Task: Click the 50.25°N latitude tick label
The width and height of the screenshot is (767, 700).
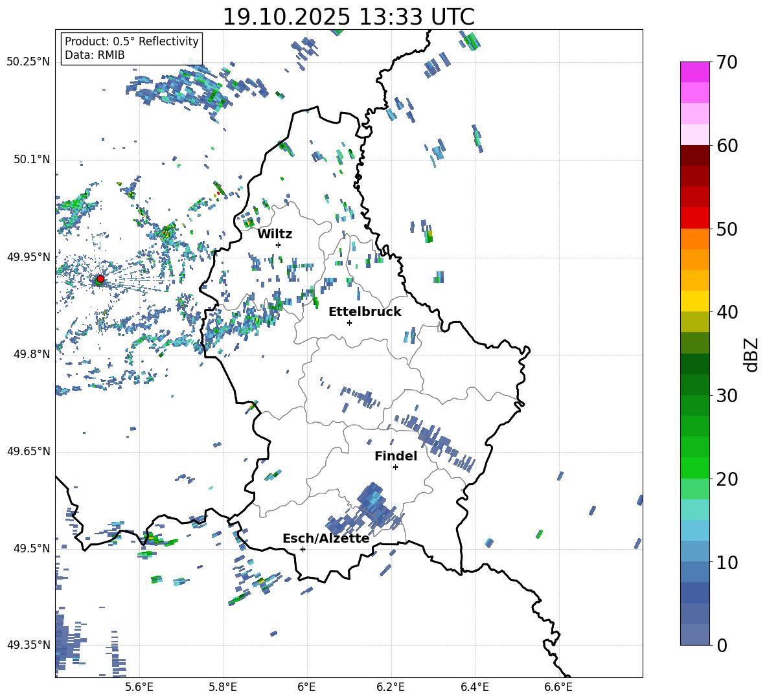Action: pyautogui.click(x=29, y=62)
